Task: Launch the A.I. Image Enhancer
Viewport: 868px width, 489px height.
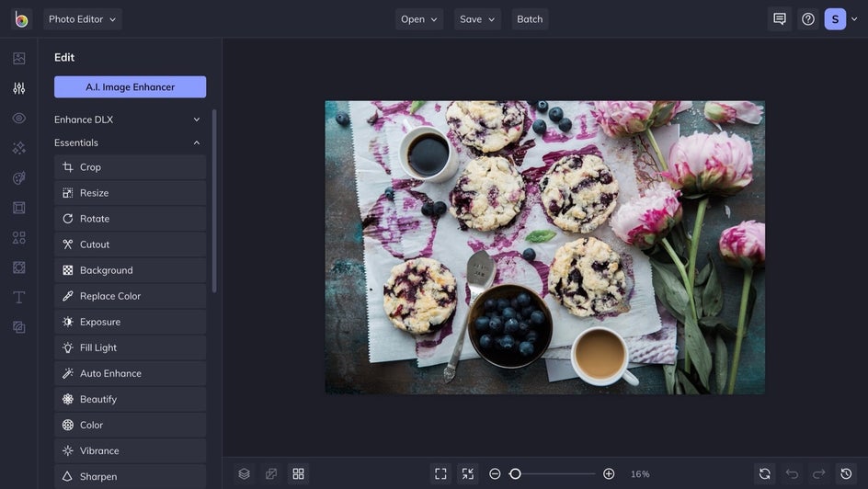Action: point(130,86)
